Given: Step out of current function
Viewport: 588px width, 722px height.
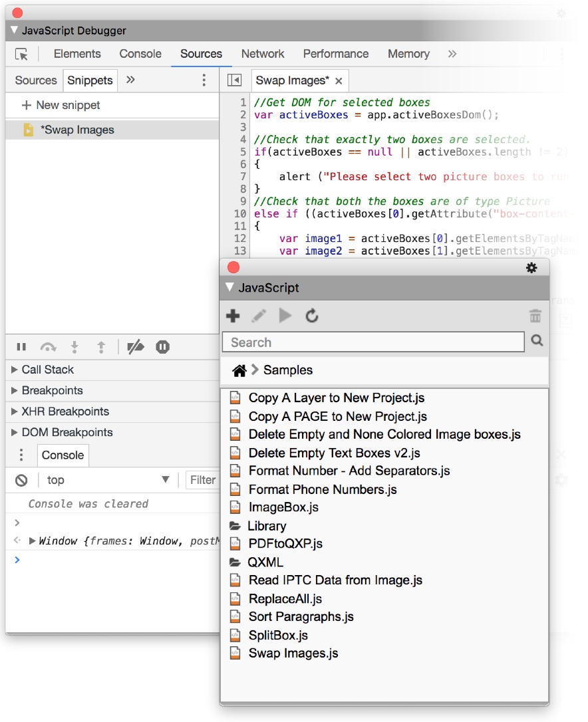Looking at the screenshot, I should click(x=101, y=347).
